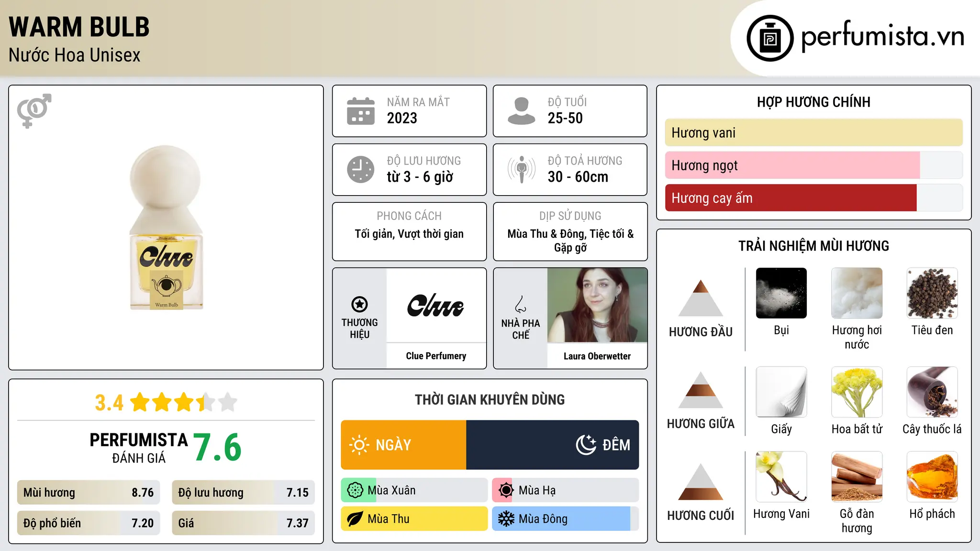980x551 pixels.
Task: Click the Hương đầu pyramid icon
Action: [x=701, y=298]
